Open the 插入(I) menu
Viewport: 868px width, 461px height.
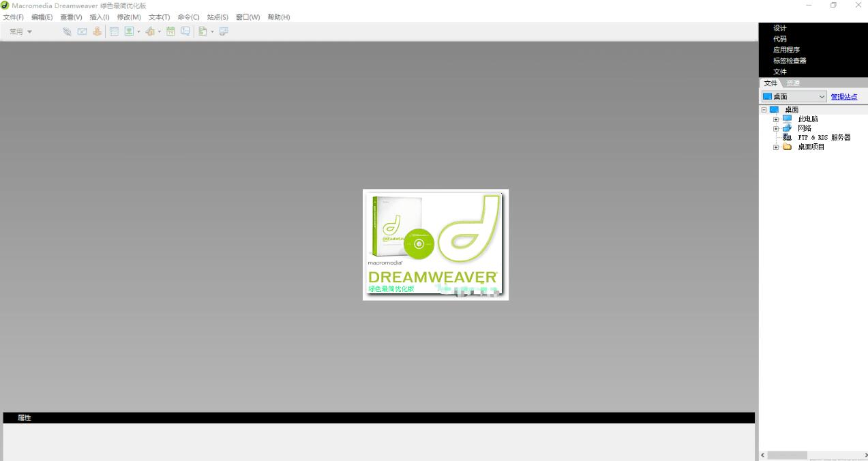coord(100,17)
